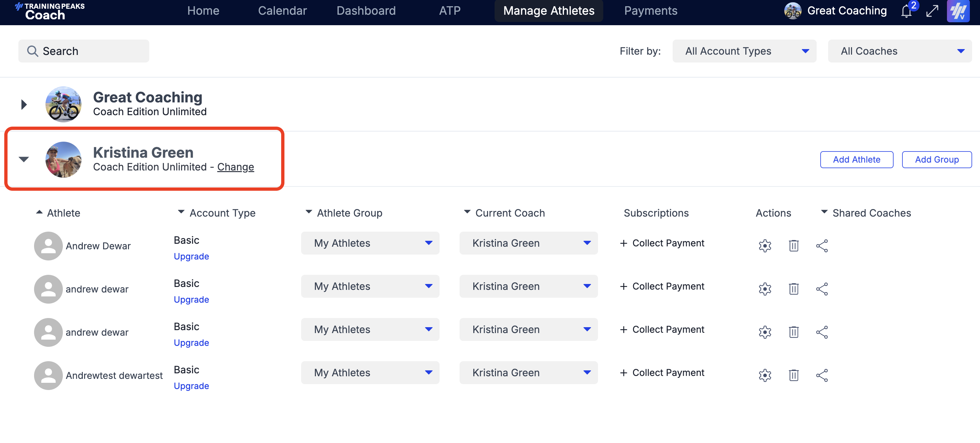Open share icon for Andrewtest dewartest
Screen dimensions: 980x443
821,375
